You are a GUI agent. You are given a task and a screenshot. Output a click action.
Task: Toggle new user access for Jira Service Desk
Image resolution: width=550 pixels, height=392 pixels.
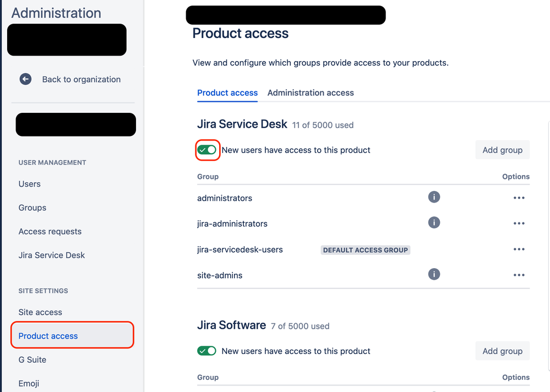[207, 150]
